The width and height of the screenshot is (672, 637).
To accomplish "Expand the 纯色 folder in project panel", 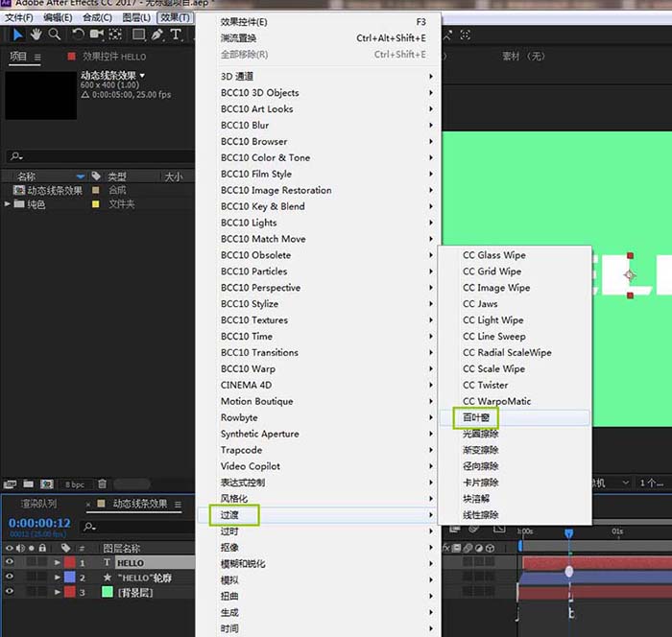I will tap(7, 204).
